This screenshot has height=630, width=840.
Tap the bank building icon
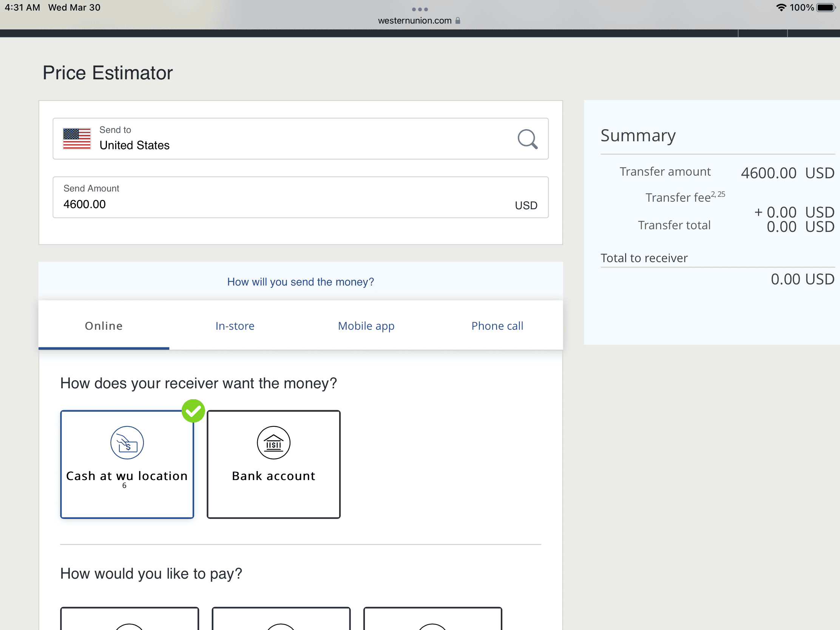tap(273, 442)
